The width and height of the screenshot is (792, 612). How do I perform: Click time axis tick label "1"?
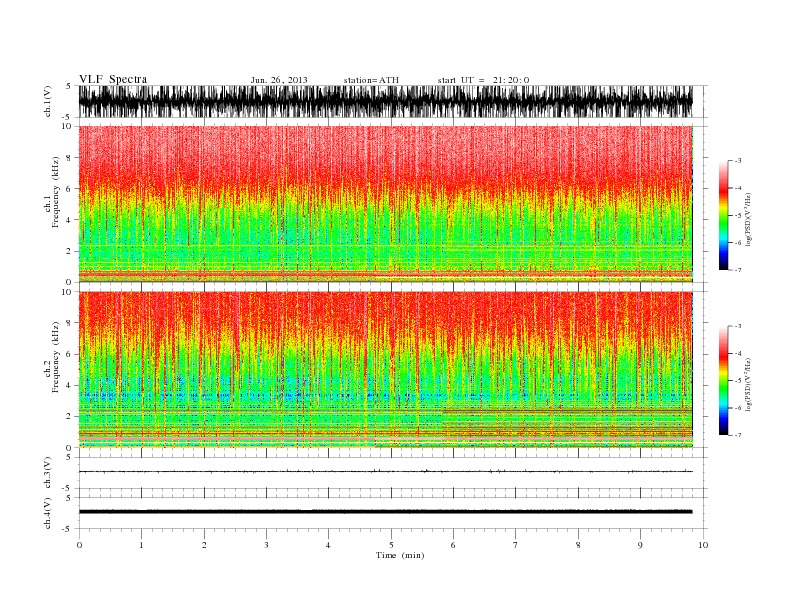click(141, 545)
